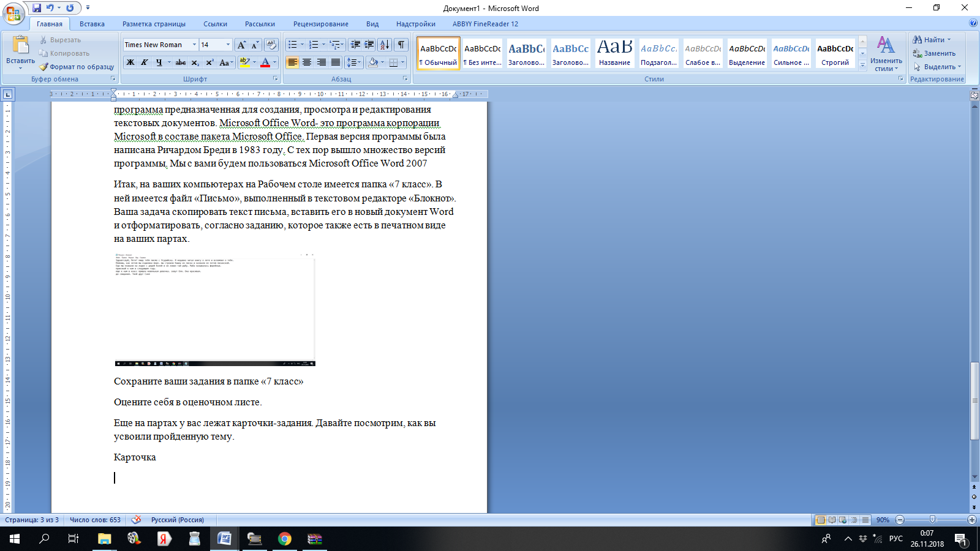
Task: Toggle italic formatting (К)
Action: click(145, 62)
